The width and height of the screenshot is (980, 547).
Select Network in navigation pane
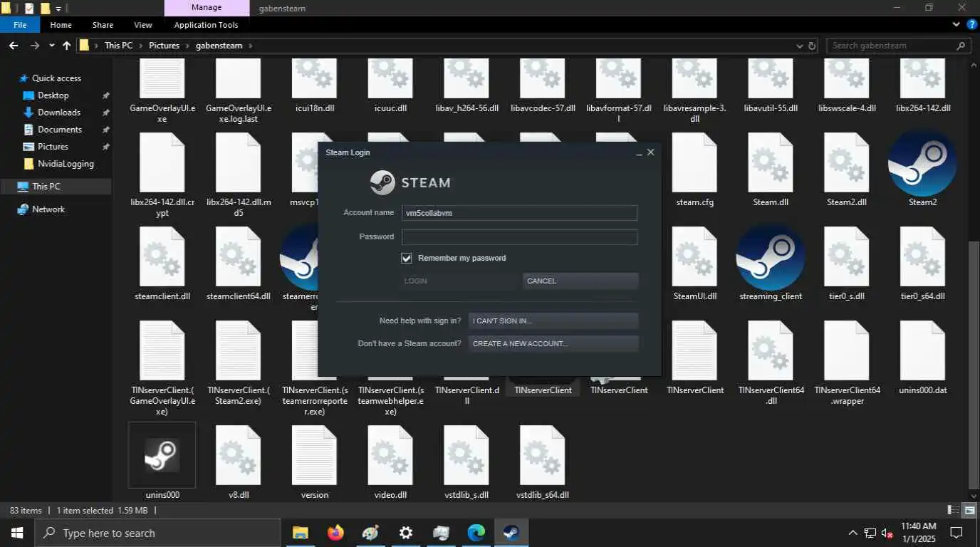click(x=48, y=209)
